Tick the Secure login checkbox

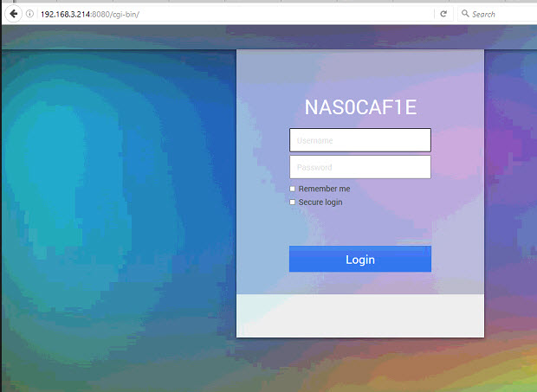292,202
